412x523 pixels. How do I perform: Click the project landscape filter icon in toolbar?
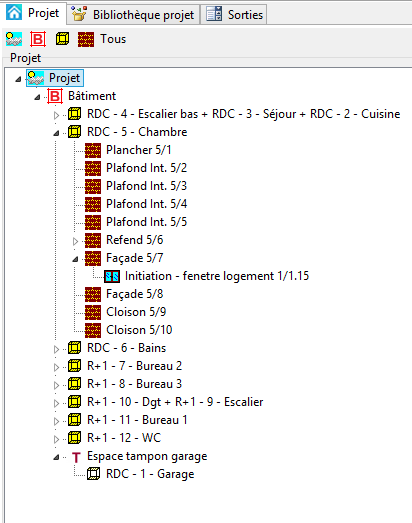[x=14, y=39]
